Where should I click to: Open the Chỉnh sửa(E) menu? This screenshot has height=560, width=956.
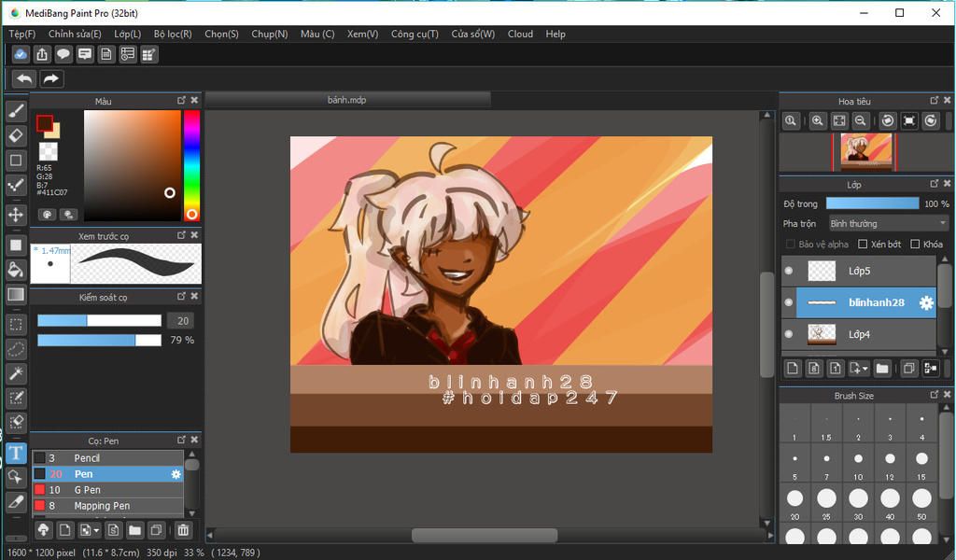tap(75, 35)
